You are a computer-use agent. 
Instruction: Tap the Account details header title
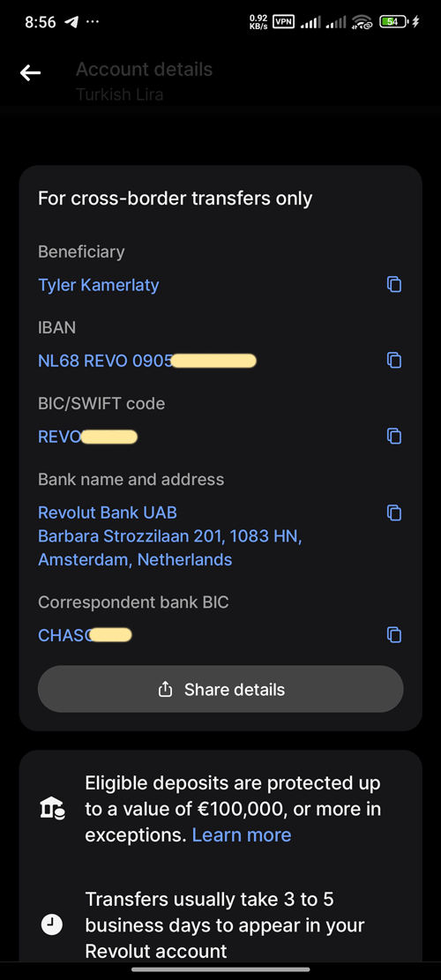145,70
